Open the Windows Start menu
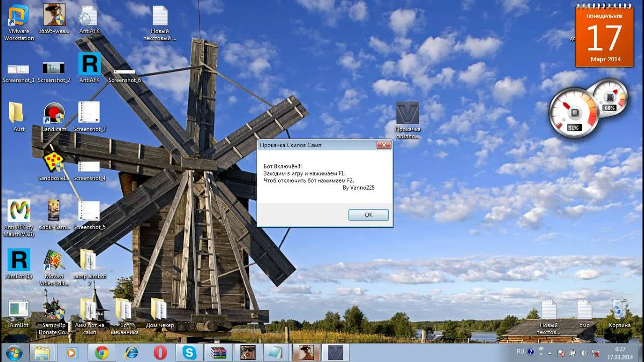644x362 pixels. coord(13,352)
